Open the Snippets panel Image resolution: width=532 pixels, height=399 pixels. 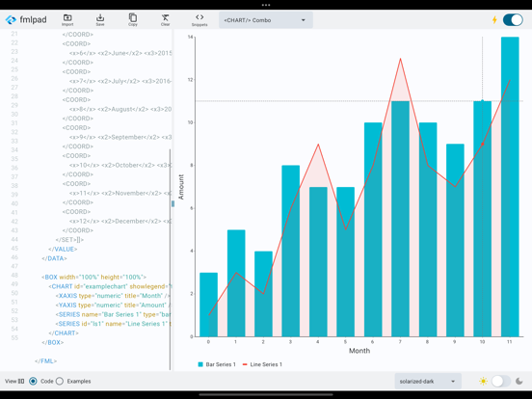click(x=199, y=20)
